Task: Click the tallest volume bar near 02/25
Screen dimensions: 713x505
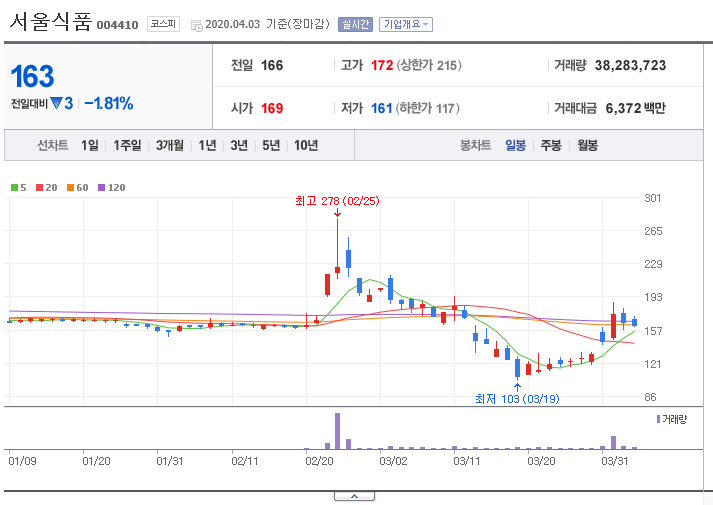Action: [337, 431]
